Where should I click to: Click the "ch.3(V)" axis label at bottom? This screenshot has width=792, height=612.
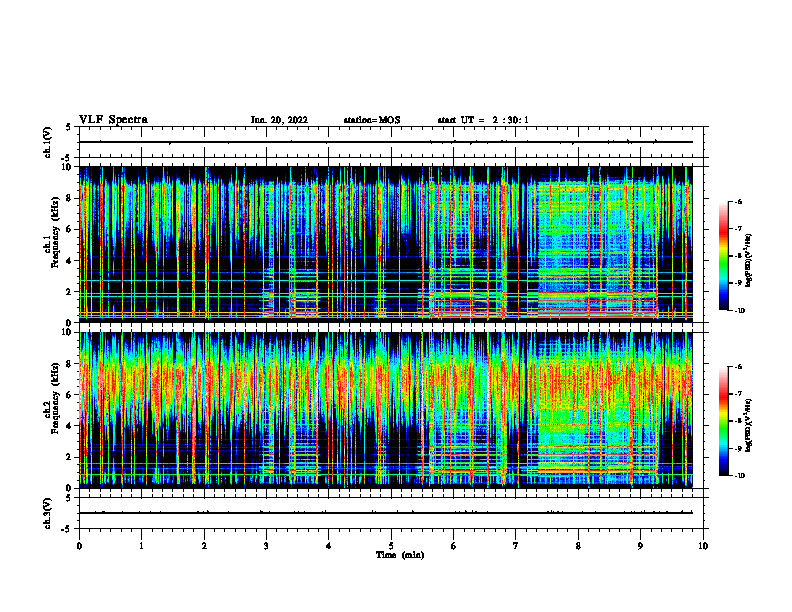(x=48, y=513)
